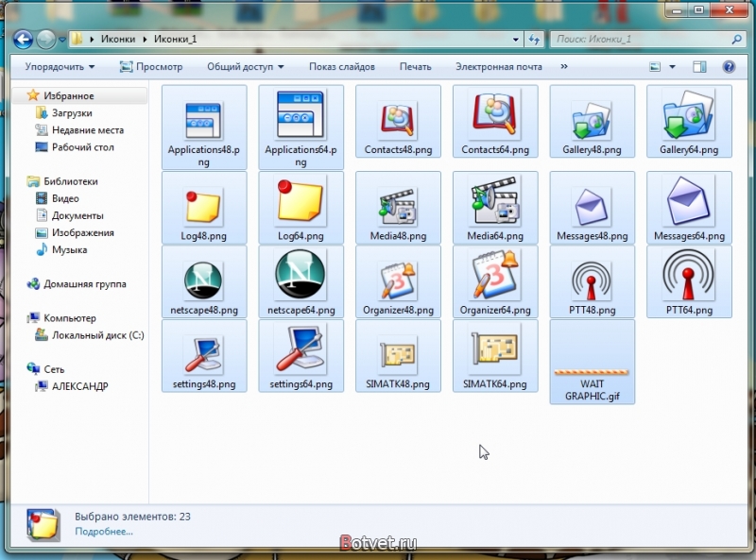Click the Подробнее... link

pos(104,532)
